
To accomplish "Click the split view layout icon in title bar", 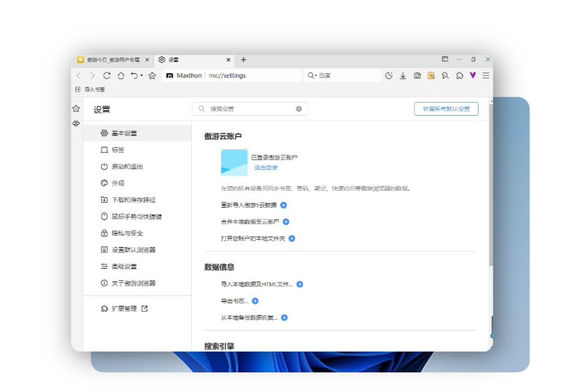I will coord(445,59).
